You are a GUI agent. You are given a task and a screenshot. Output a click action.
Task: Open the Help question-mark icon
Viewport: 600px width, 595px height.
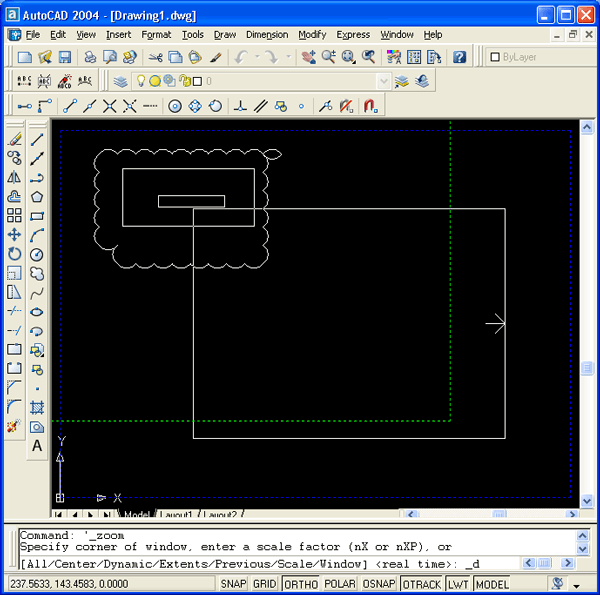tap(459, 57)
